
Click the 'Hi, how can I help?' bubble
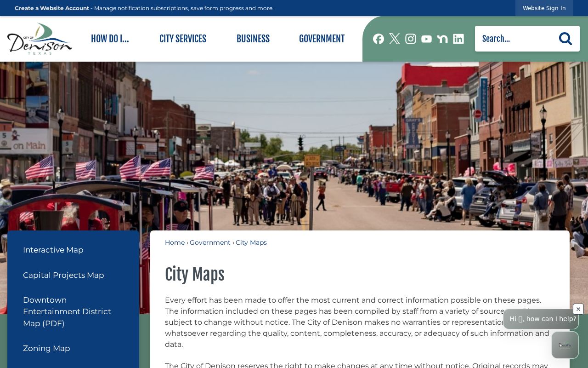[x=541, y=319]
